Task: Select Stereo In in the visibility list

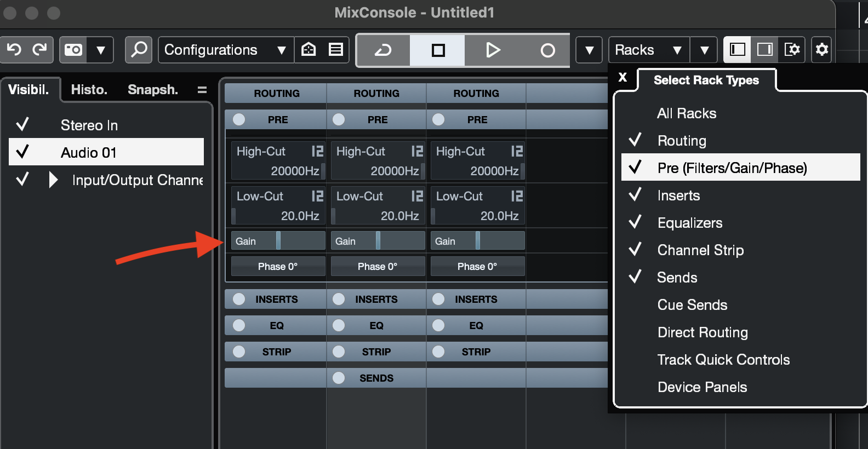Action: click(x=89, y=125)
